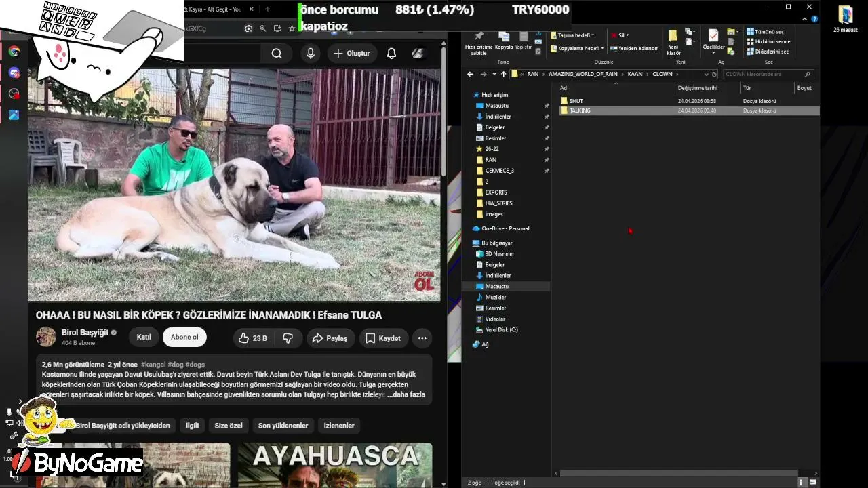
Task: Switch to large icons view button
Action: [812, 482]
